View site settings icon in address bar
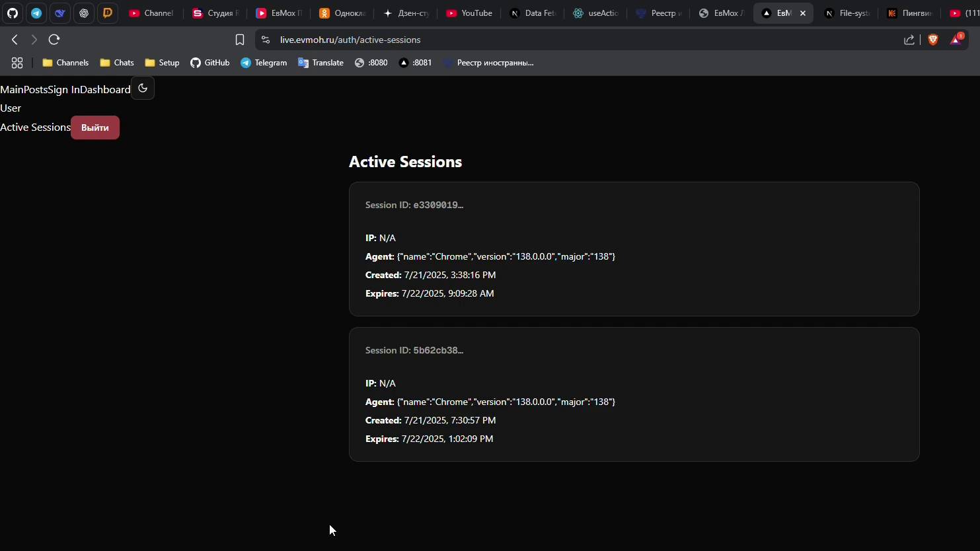The height and width of the screenshot is (551, 980). click(x=266, y=40)
